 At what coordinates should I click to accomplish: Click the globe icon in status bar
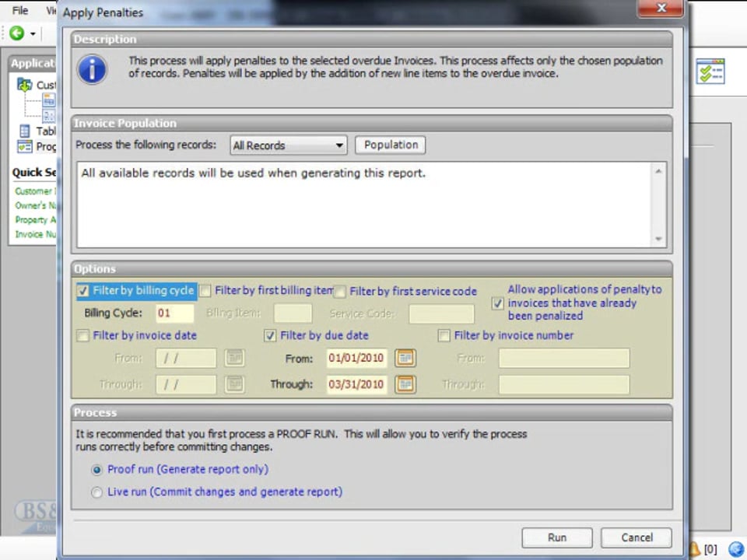click(736, 549)
